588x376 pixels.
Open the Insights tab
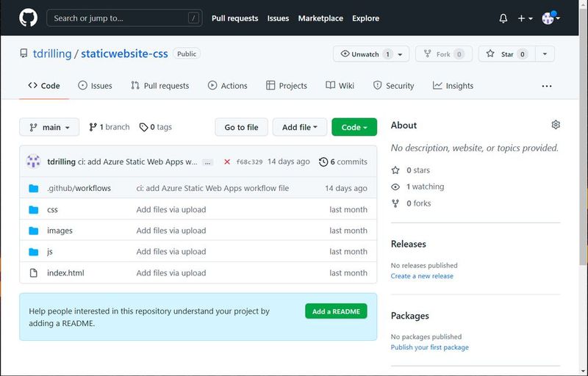453,86
